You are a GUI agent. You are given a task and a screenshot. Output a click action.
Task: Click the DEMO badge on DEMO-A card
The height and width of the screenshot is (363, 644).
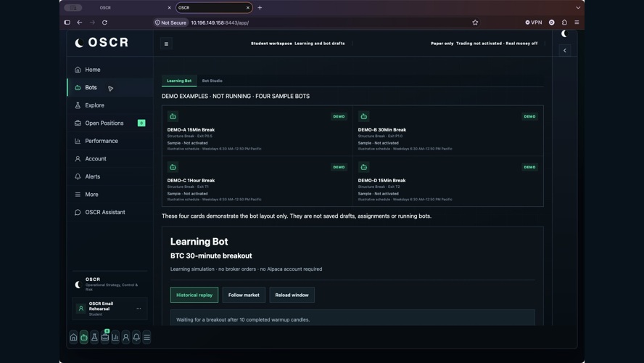pyautogui.click(x=339, y=116)
